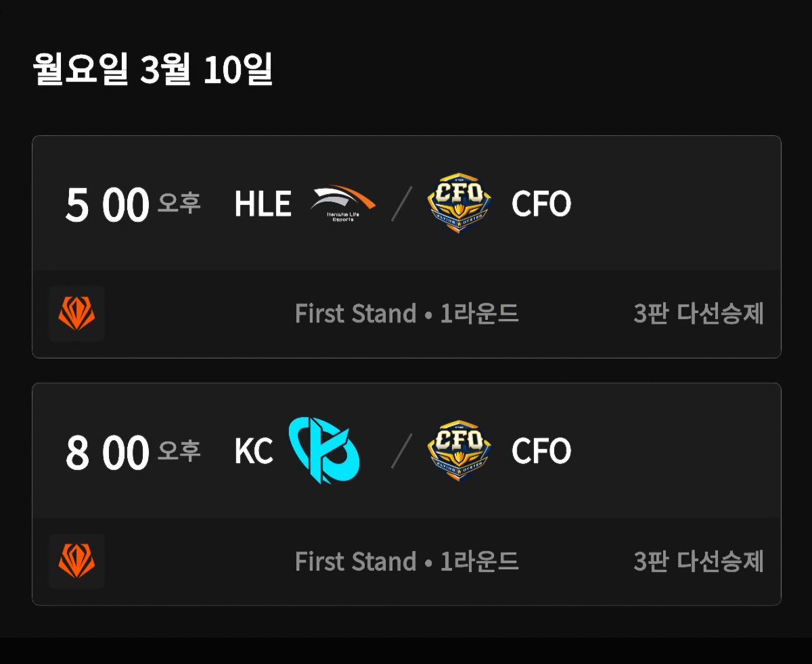Click the Karmine Corp blue logo
812x664 pixels.
(324, 450)
